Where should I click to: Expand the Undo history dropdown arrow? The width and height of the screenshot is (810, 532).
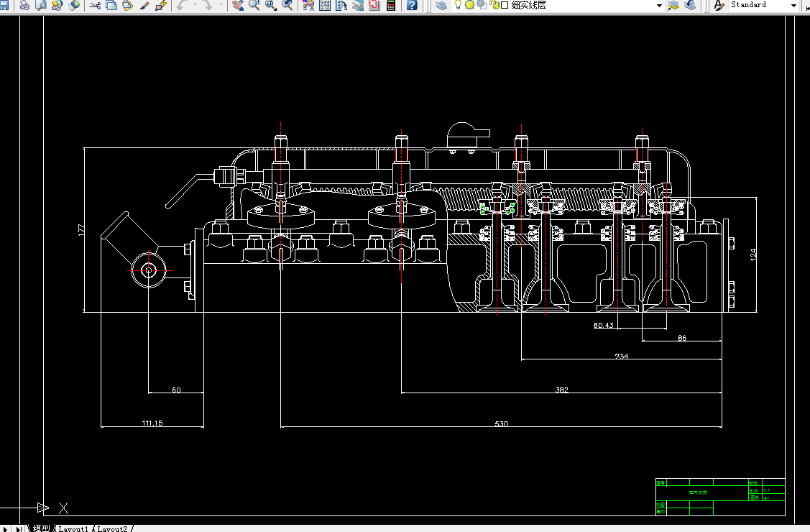(195, 5)
